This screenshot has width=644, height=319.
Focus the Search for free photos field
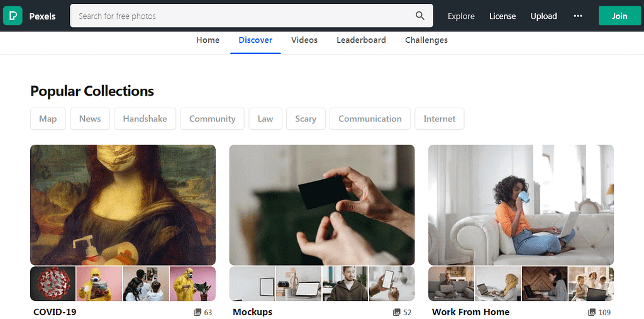[252, 16]
